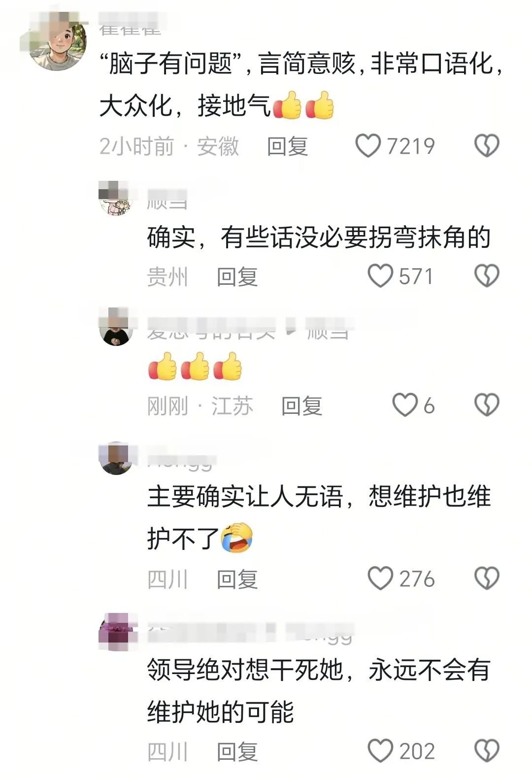Tap broken heart beside 276 likes
This screenshot has width=532, height=780.
point(487,578)
